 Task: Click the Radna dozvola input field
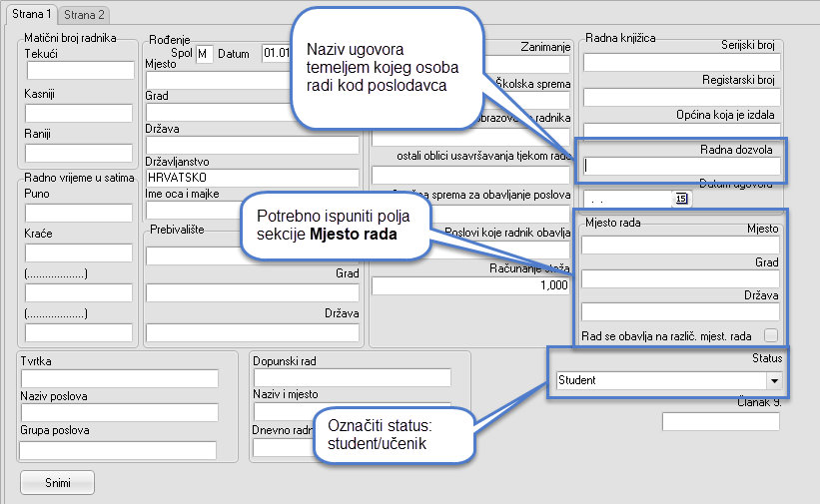[682, 166]
